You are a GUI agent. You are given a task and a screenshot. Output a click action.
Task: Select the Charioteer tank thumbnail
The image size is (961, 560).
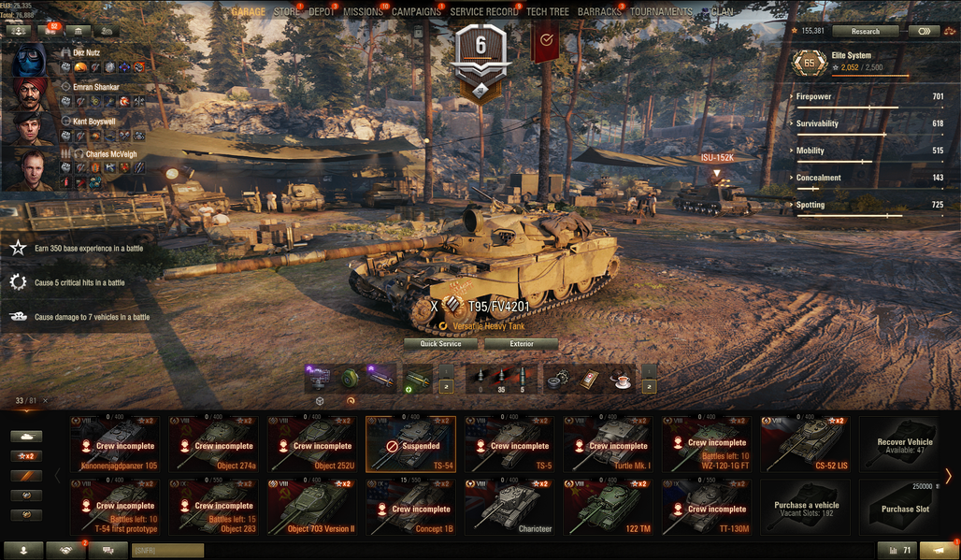[509, 508]
